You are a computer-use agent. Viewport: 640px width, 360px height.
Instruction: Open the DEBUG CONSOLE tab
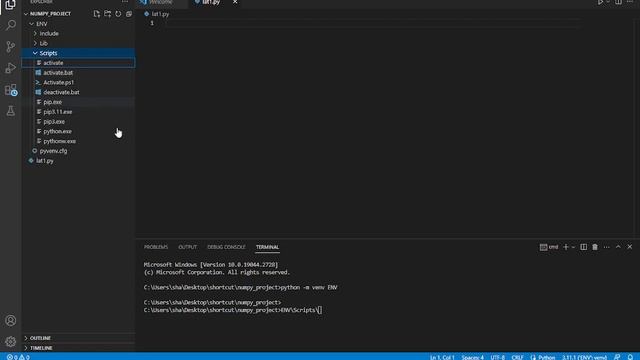tap(227, 247)
